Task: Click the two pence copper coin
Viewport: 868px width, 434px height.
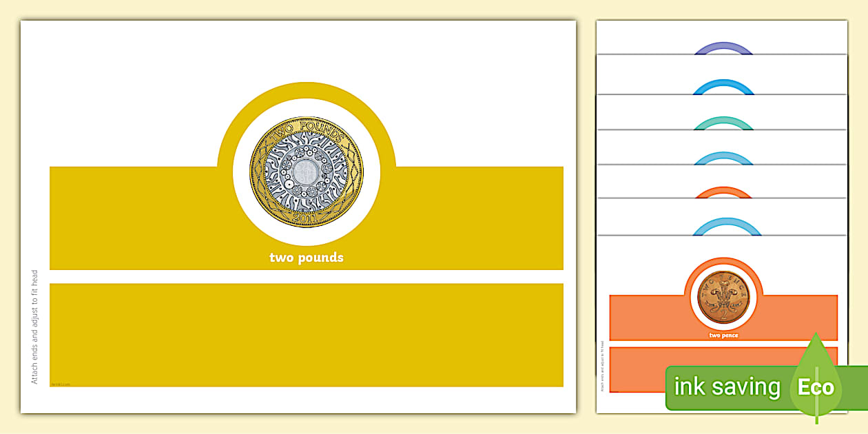Action: pyautogui.click(x=723, y=298)
